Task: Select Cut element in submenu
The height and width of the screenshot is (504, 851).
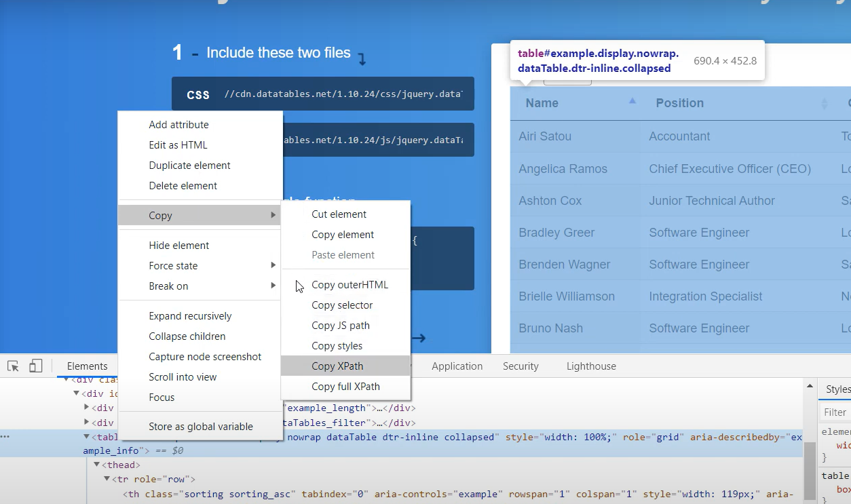Action: [345, 214]
